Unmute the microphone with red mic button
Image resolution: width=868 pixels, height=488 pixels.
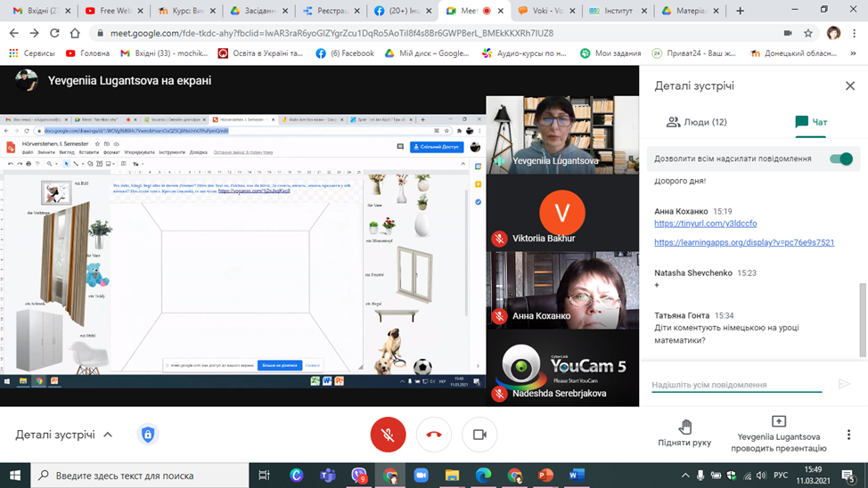click(x=388, y=435)
